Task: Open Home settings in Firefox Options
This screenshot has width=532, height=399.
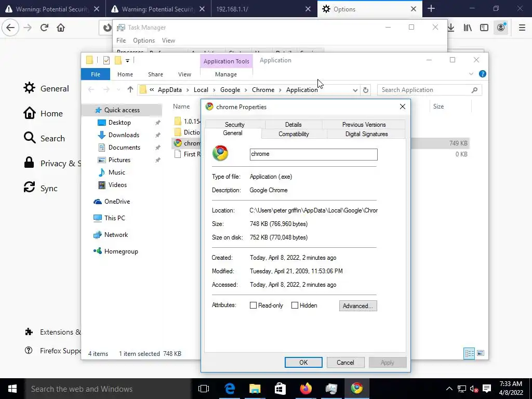Action: [43, 113]
